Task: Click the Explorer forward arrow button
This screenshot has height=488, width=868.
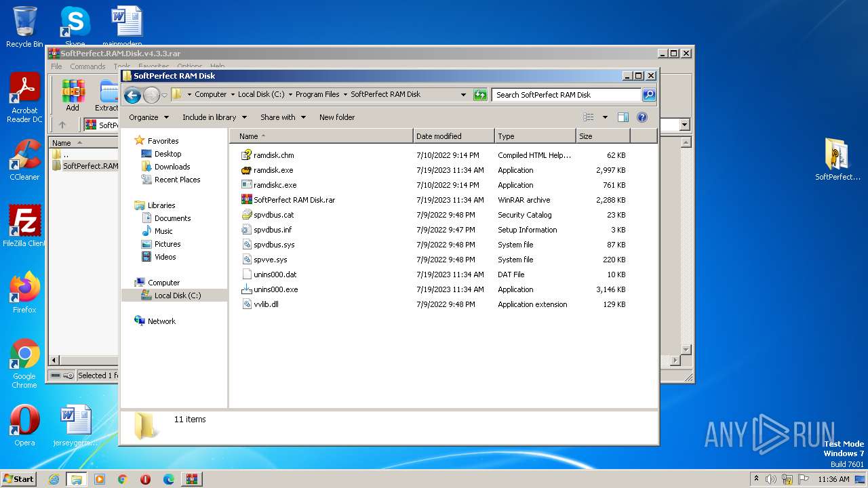Action: click(x=151, y=95)
